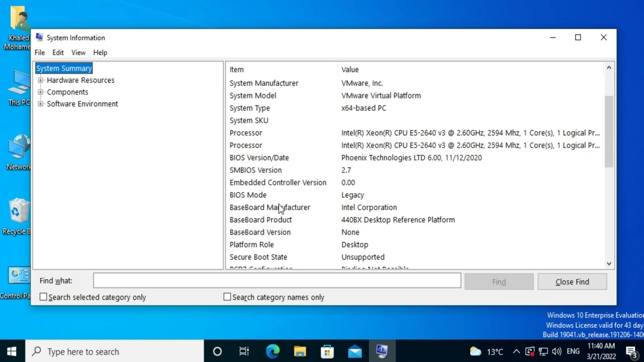Open the Edit menu
The width and height of the screenshot is (644, 362).
58,52
